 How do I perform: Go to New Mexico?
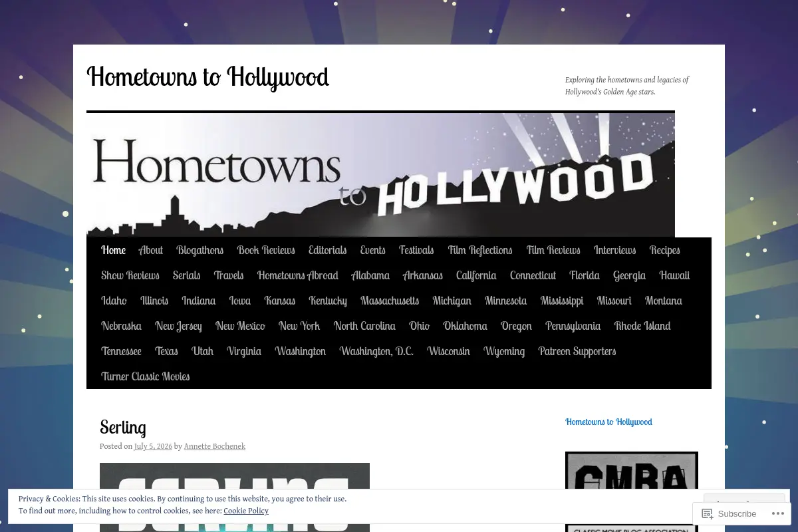240,326
